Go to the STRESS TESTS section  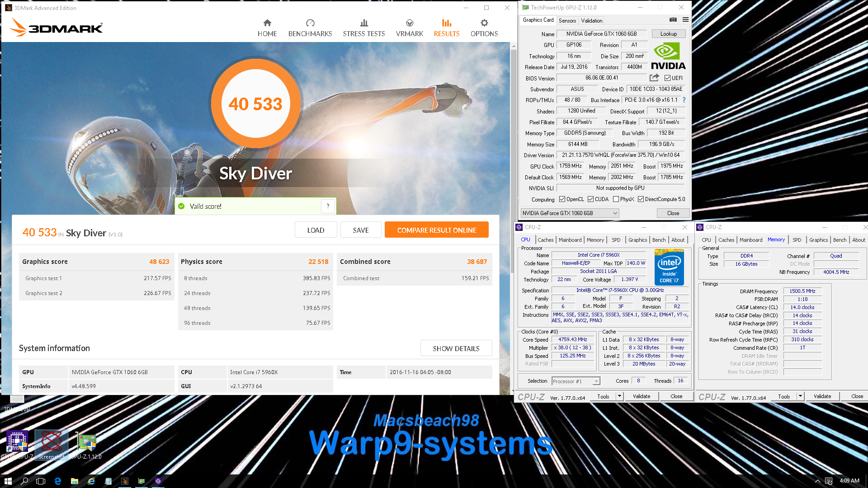pos(364,28)
